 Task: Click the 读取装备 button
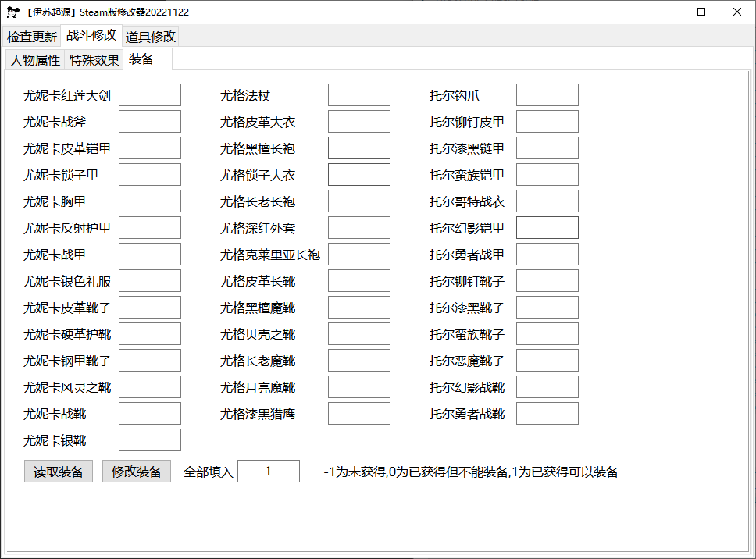58,471
